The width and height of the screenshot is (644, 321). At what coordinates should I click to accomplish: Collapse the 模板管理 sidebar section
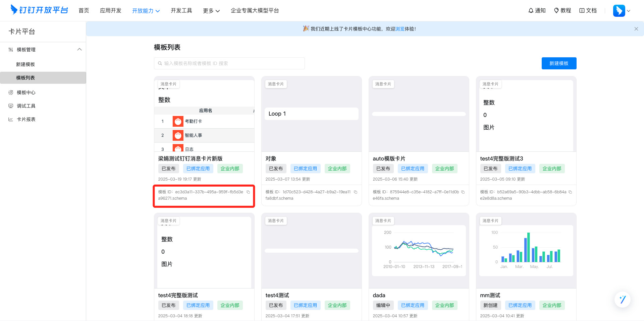click(79, 50)
